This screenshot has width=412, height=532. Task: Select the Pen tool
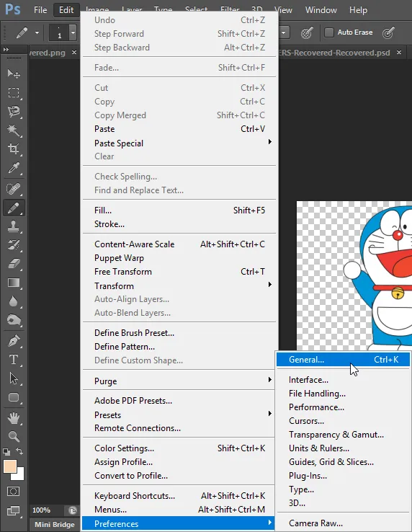pyautogui.click(x=14, y=341)
